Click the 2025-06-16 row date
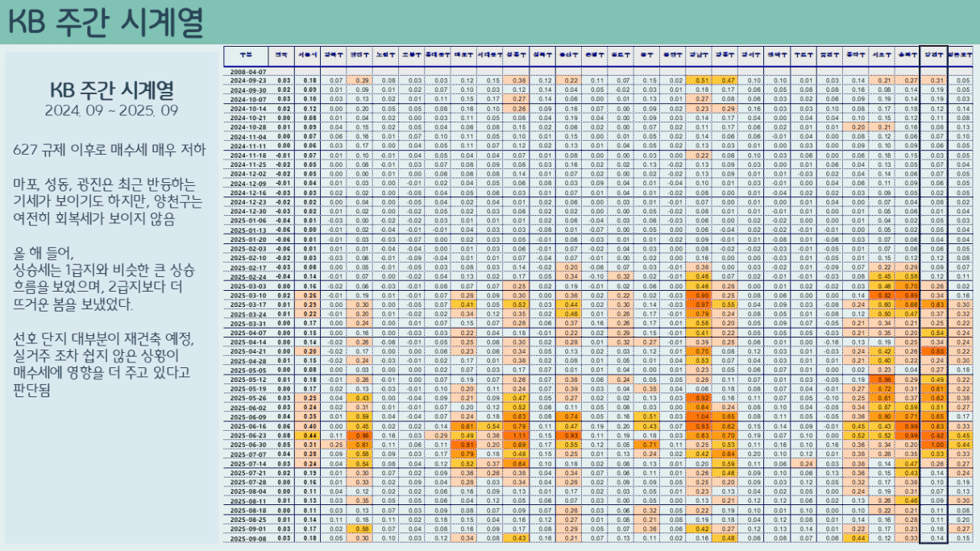Image resolution: width=980 pixels, height=551 pixels. 248,426
